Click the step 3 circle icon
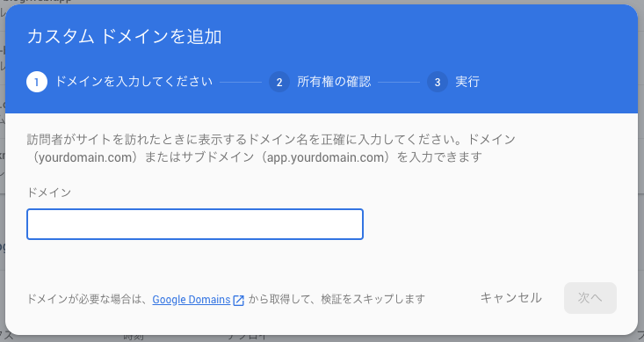Viewport: 644px width, 342px height. 438,82
